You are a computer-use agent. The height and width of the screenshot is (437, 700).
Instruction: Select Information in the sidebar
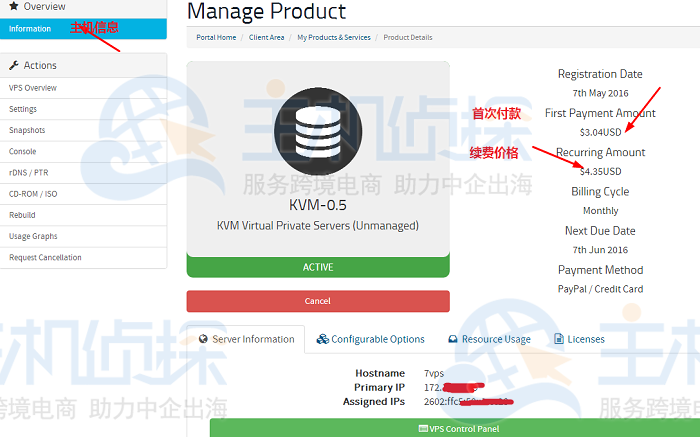coord(30,28)
